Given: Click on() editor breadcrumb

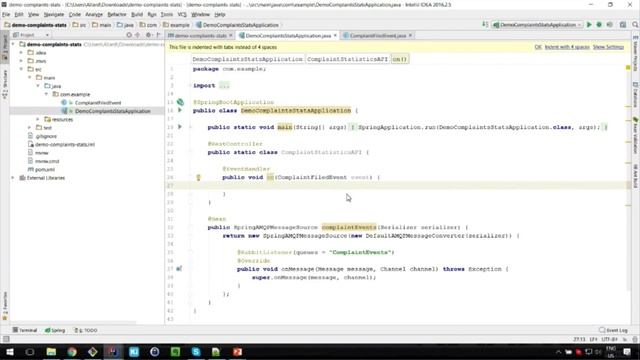Looking at the screenshot, I should point(400,59).
